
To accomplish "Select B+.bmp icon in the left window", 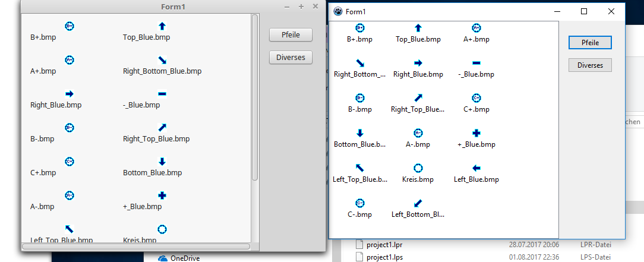I will [x=69, y=26].
